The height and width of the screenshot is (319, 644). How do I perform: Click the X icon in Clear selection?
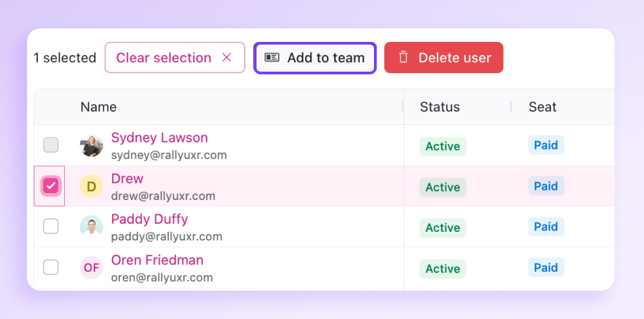(x=227, y=58)
